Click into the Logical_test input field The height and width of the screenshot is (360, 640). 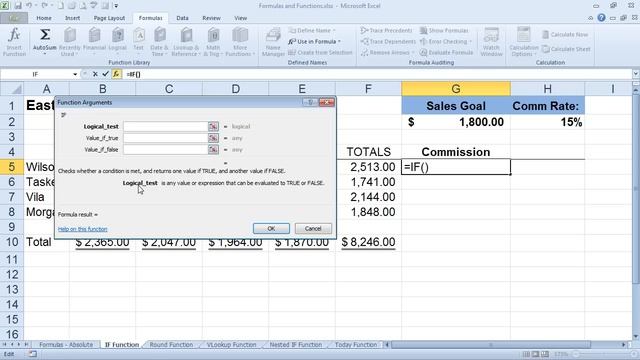pos(166,127)
